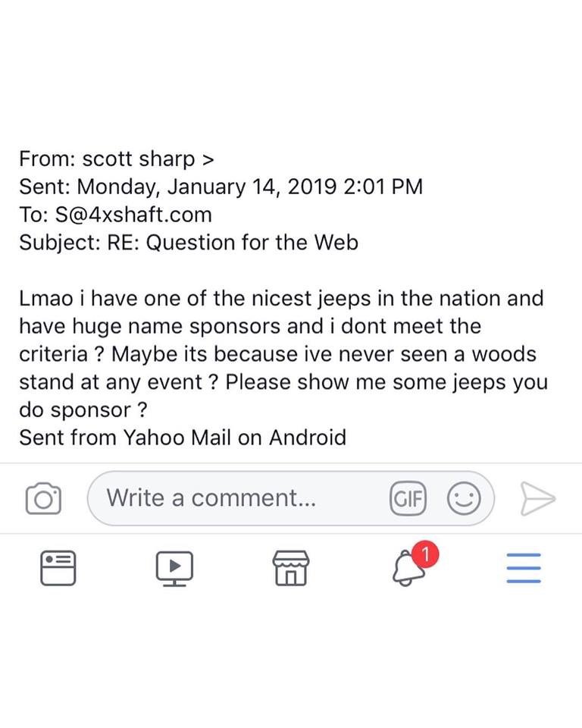Expand sender details via the > chevron
The height and width of the screenshot is (728, 582).
click(208, 160)
